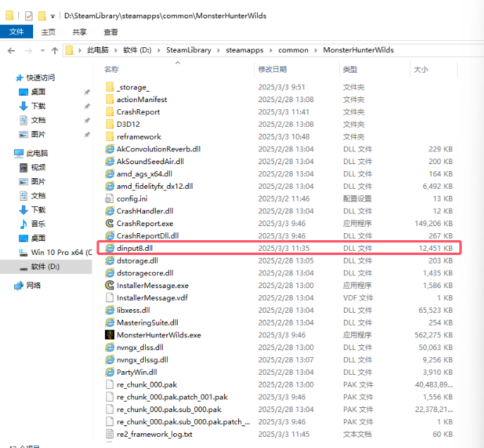Switch to the 查看 (View) tab
Viewport: 484px width, 448px height.
(x=111, y=32)
